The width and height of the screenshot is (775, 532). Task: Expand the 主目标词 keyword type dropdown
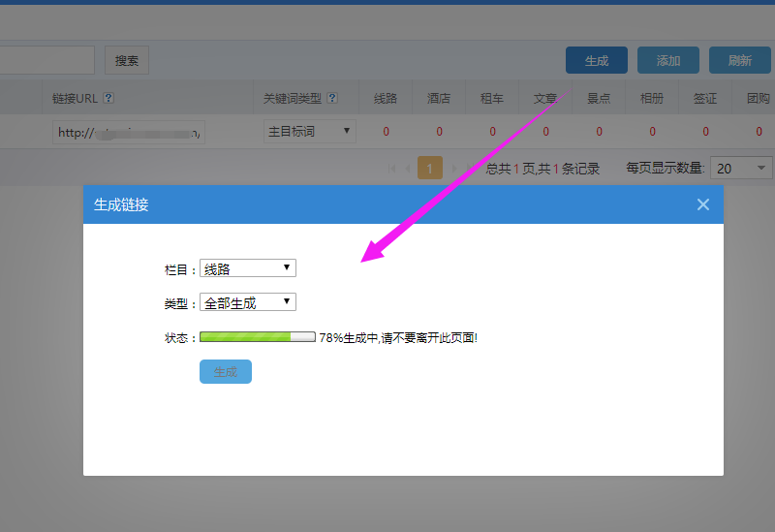pos(309,131)
